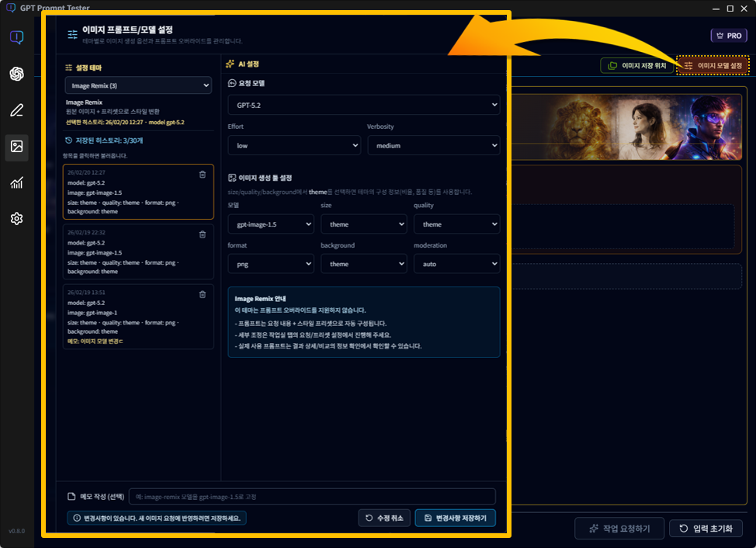This screenshot has height=548, width=756.
Task: Expand the Effort dropdown set to low
Action: [x=293, y=145]
